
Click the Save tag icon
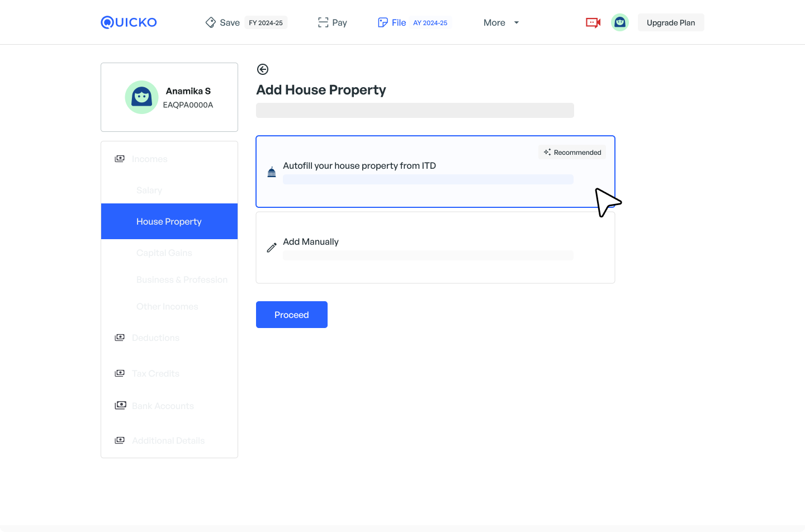[x=211, y=22]
